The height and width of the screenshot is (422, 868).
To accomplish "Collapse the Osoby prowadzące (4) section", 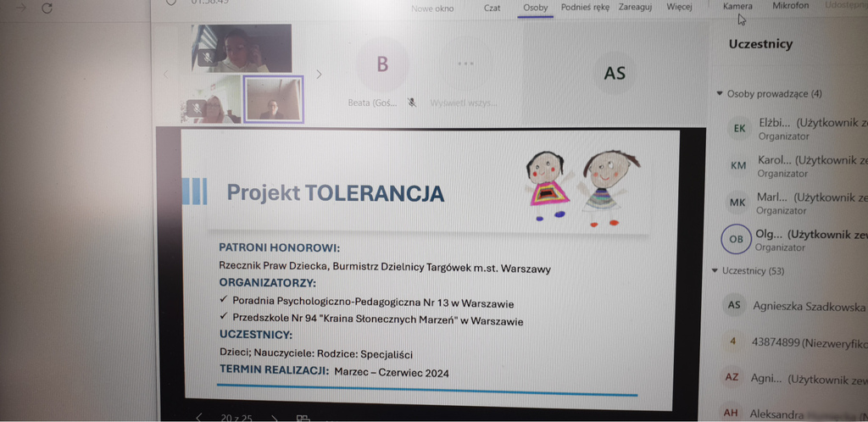I will 720,94.
